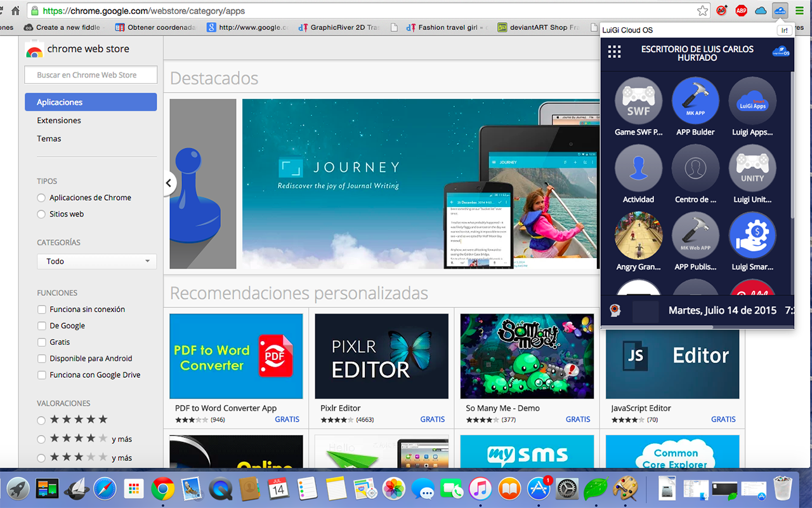
Task: Open the Luigi Apps store icon
Action: click(752, 101)
